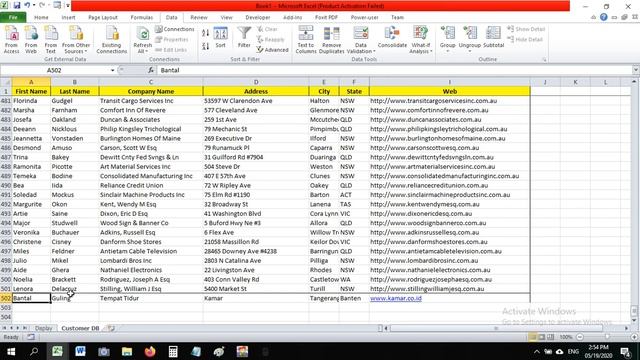The image size is (640, 360).
Task: Click the Web column header cell
Action: [449, 91]
